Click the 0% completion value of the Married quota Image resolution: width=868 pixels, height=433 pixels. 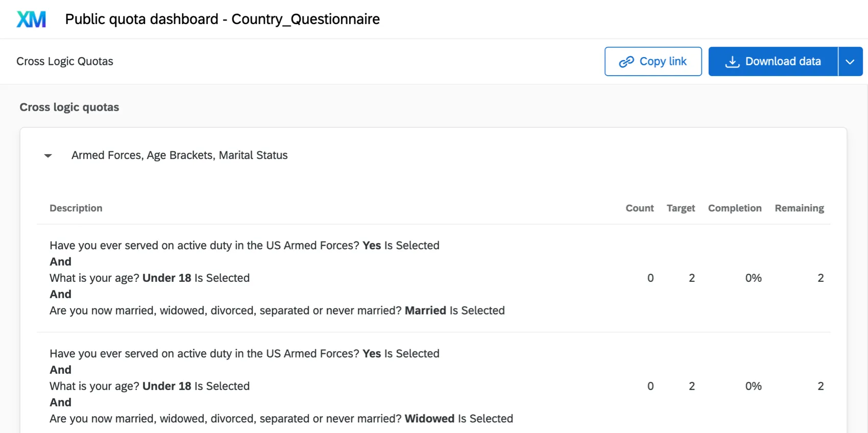(753, 278)
